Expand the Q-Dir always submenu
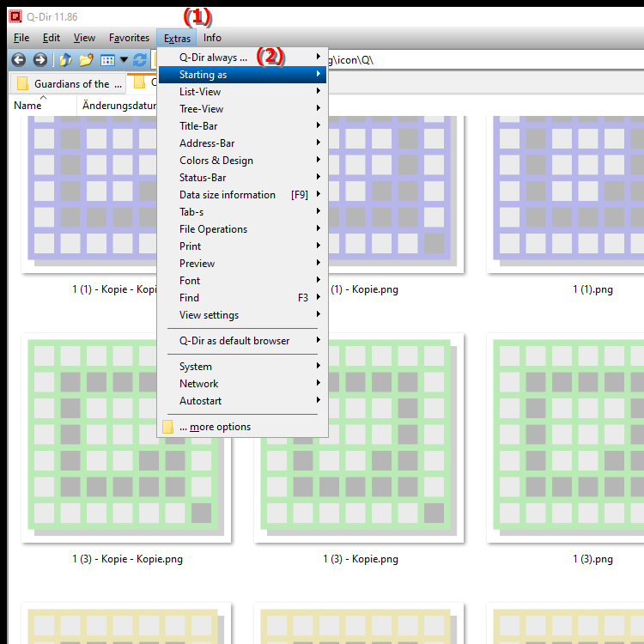The width and height of the screenshot is (644, 644). click(x=242, y=58)
